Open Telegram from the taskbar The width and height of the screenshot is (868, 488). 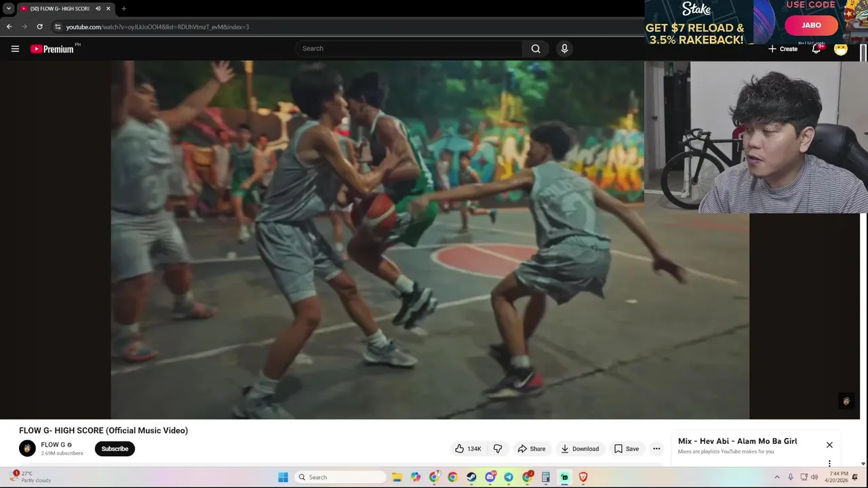[x=509, y=477]
